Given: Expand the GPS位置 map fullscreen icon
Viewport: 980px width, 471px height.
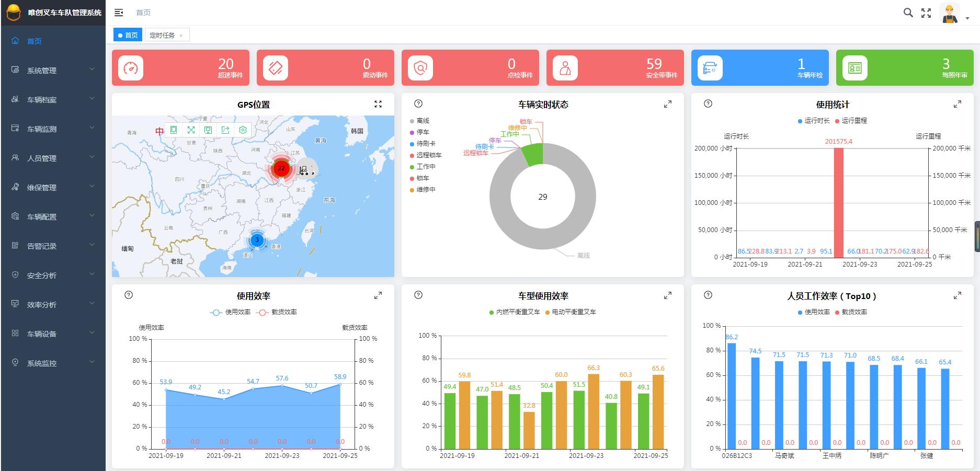Looking at the screenshot, I should click(378, 104).
